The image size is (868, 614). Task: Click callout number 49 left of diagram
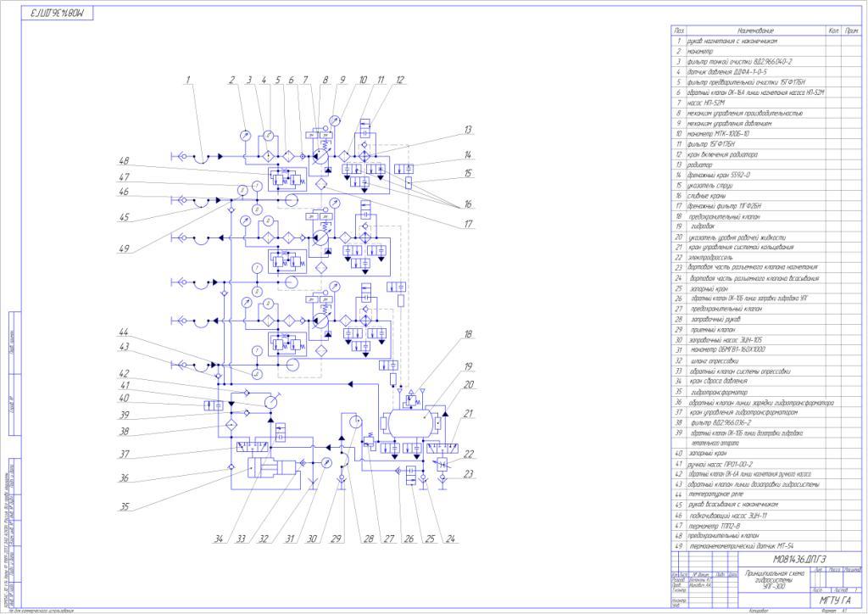[123, 248]
